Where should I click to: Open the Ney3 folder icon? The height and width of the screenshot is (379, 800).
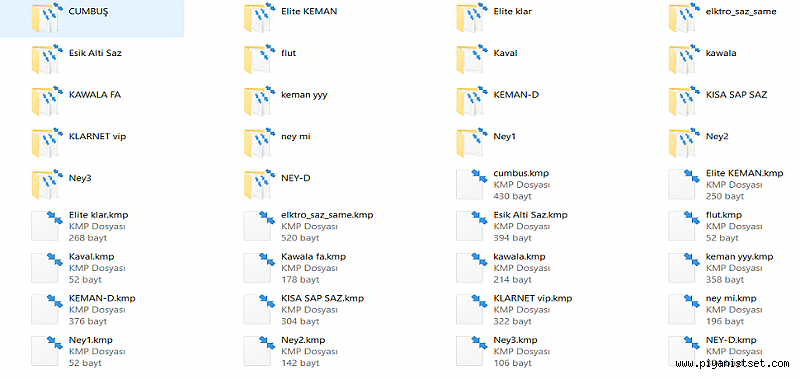coord(47,185)
